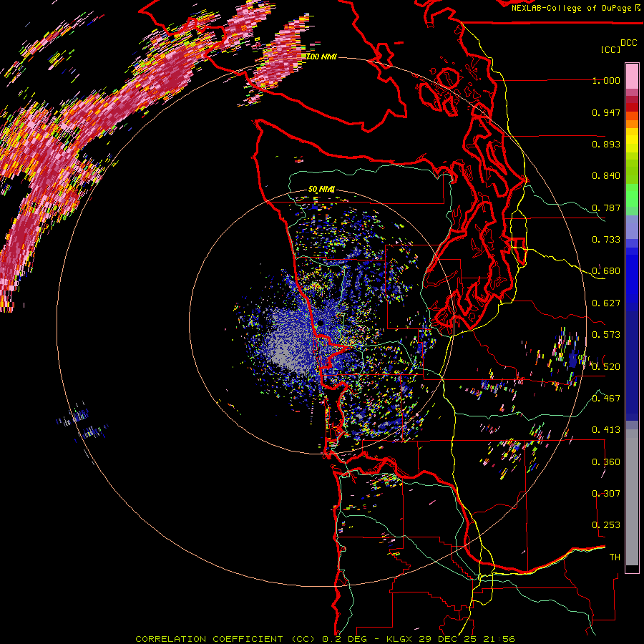Click the 0.680 color scale label

[606, 271]
